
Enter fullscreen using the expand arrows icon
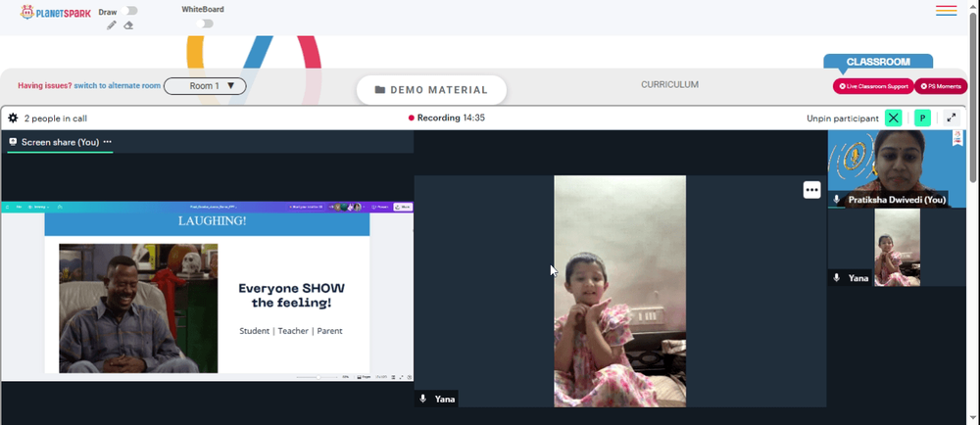pyautogui.click(x=952, y=118)
